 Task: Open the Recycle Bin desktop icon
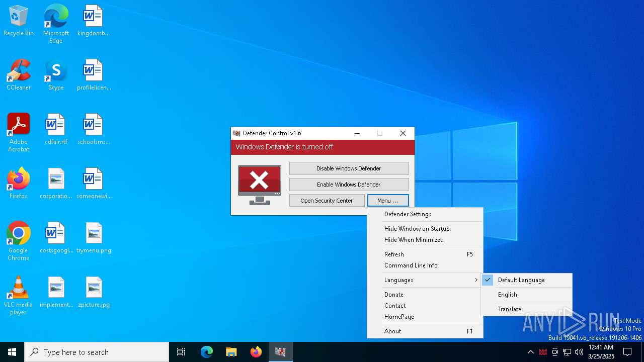pos(19,21)
